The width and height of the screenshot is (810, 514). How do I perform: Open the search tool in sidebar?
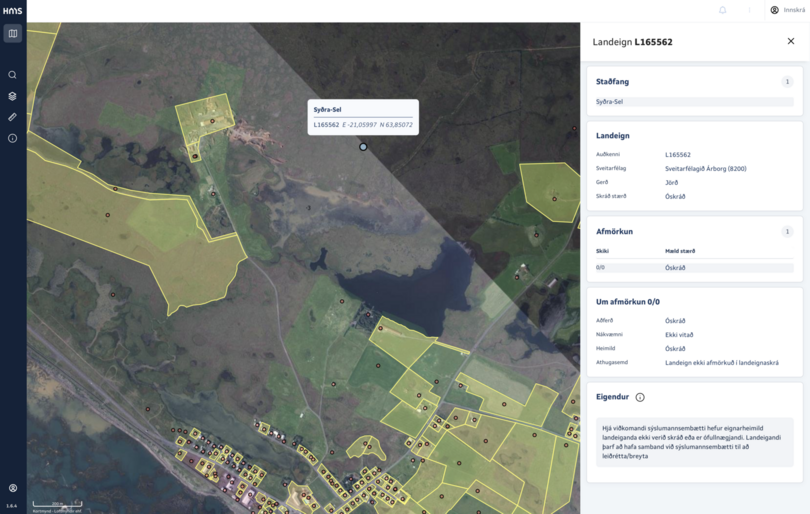(12, 75)
